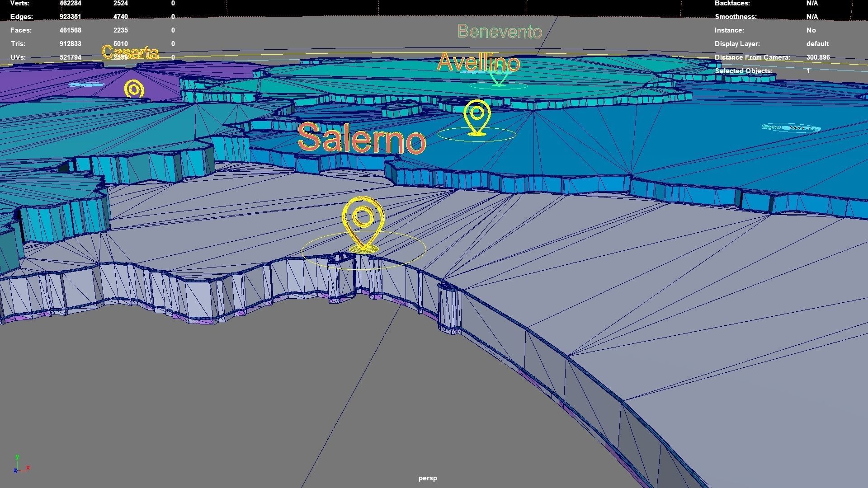868x488 pixels.
Task: Select the Avellino location pin marker
Action: 477,117
